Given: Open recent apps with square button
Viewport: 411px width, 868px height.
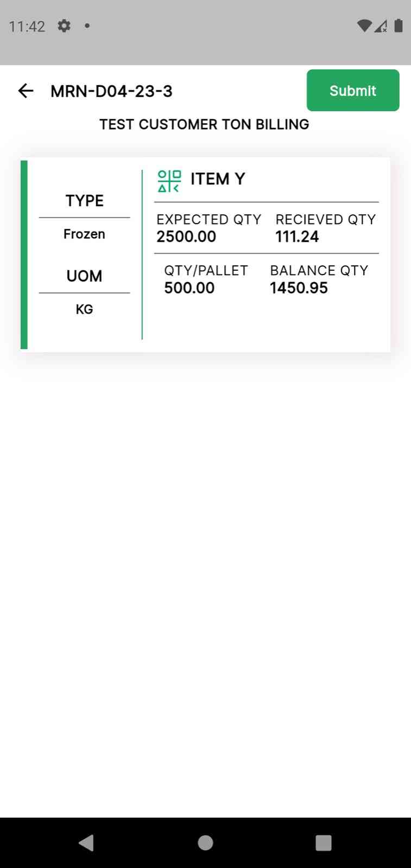Looking at the screenshot, I should 323,843.
